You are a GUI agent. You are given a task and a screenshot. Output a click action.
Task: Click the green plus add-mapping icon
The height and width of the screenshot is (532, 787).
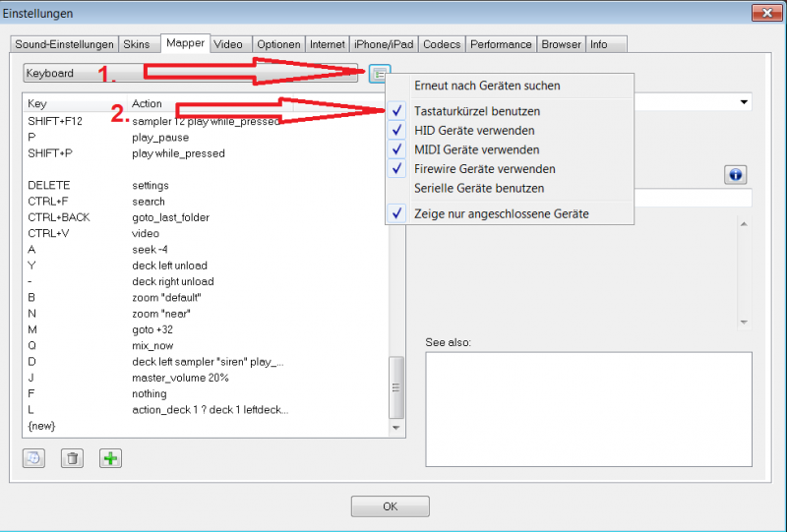point(110,458)
